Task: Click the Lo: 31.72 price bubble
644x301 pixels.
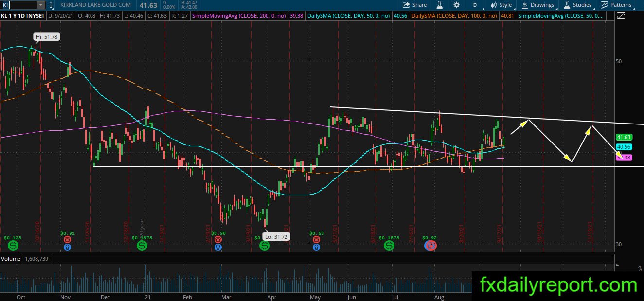Action: [276, 237]
